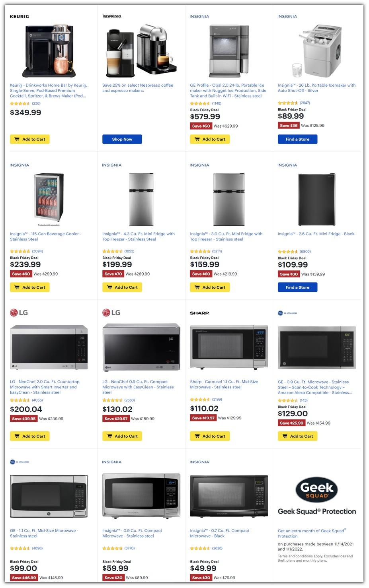Viewport: 369px width, 588px height.
Task: View the Insignia 2.6 Cu. Ft. black fridge image
Action: [x=316, y=200]
